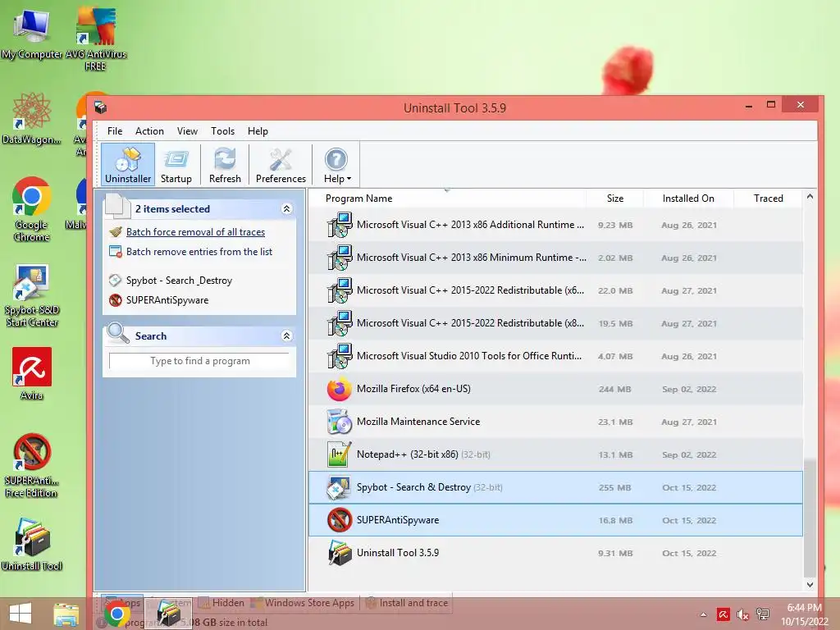840x630 pixels.
Task: Click Uninstall Tool taskbar button
Action: click(168, 614)
